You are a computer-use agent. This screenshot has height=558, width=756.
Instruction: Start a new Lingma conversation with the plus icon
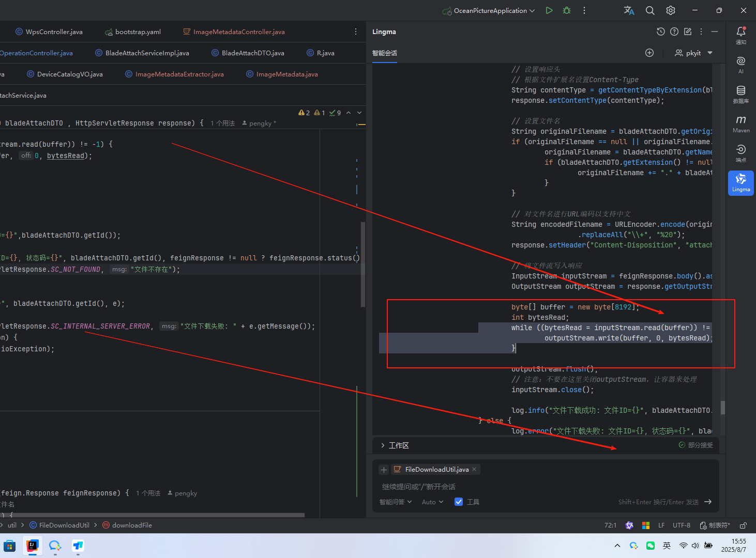649,53
